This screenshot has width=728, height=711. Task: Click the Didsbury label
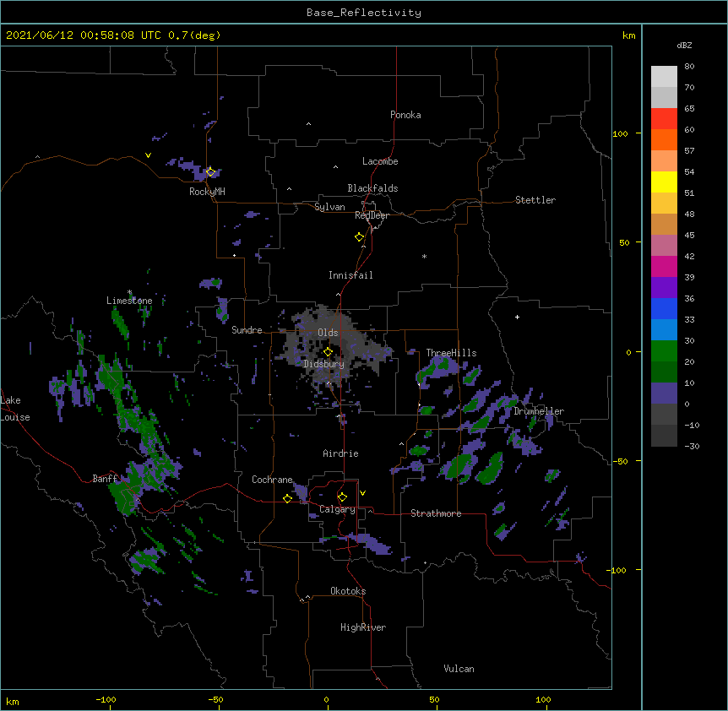pyautogui.click(x=324, y=364)
